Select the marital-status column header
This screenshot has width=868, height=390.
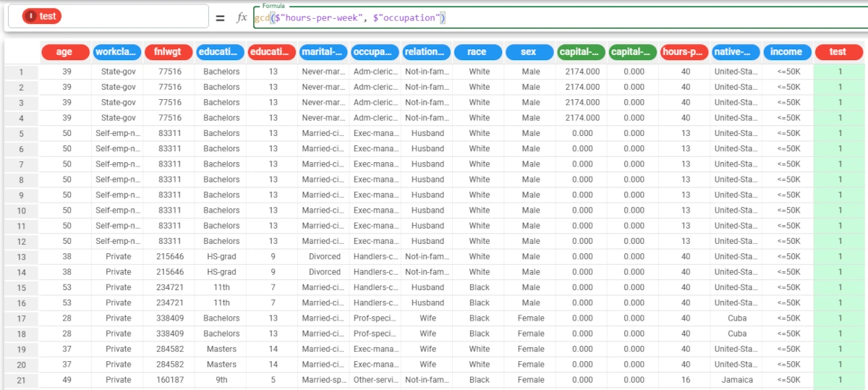tap(323, 52)
